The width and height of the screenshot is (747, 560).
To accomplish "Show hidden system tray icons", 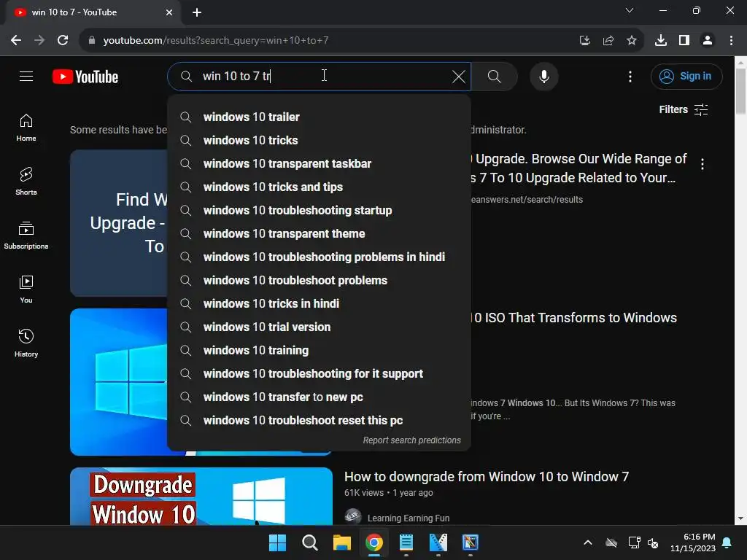I will point(588,542).
